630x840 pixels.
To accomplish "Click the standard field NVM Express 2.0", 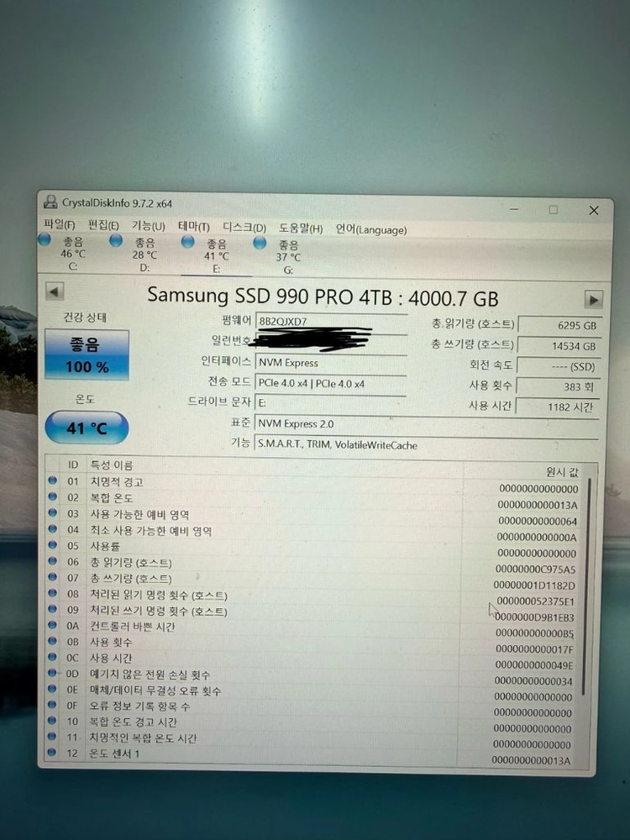I will (x=426, y=423).
